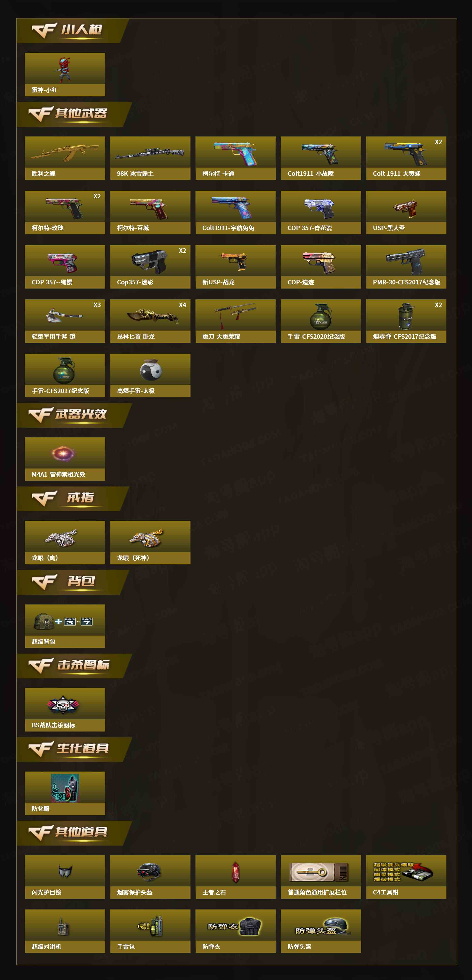The width and height of the screenshot is (472, 980).
Task: Click the 龙眼（死神）ring icon
Action: [147, 538]
